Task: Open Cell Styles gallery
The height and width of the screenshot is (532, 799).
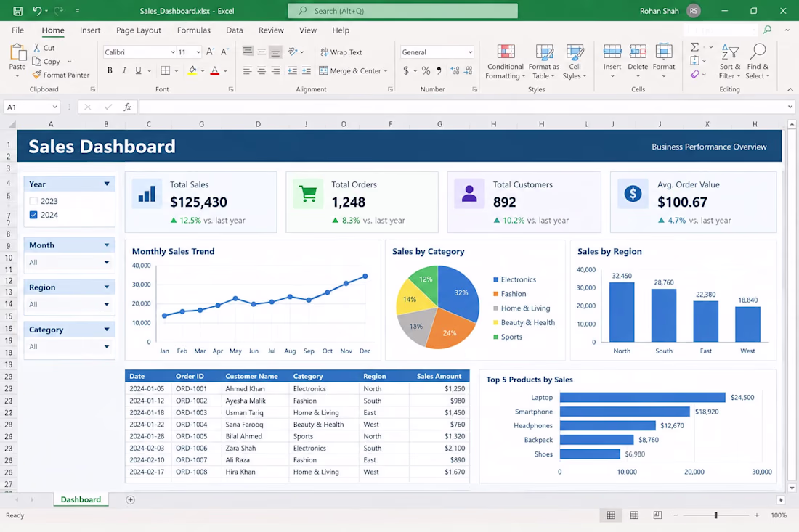Action: pyautogui.click(x=575, y=62)
